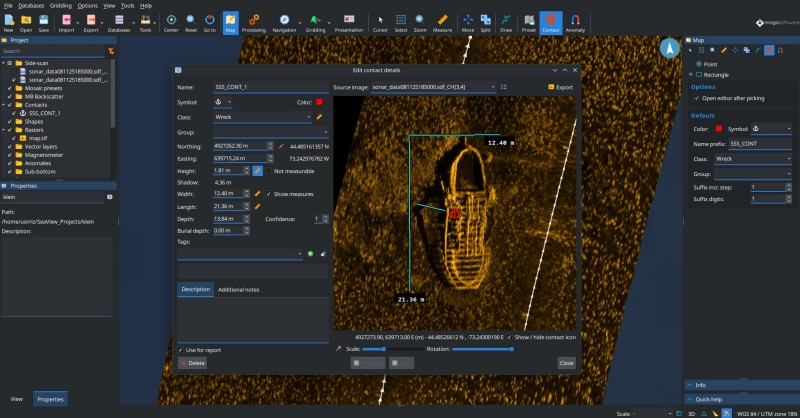The image size is (800, 418).
Task: Click the red Color swatch in dialog
Action: [x=319, y=102]
